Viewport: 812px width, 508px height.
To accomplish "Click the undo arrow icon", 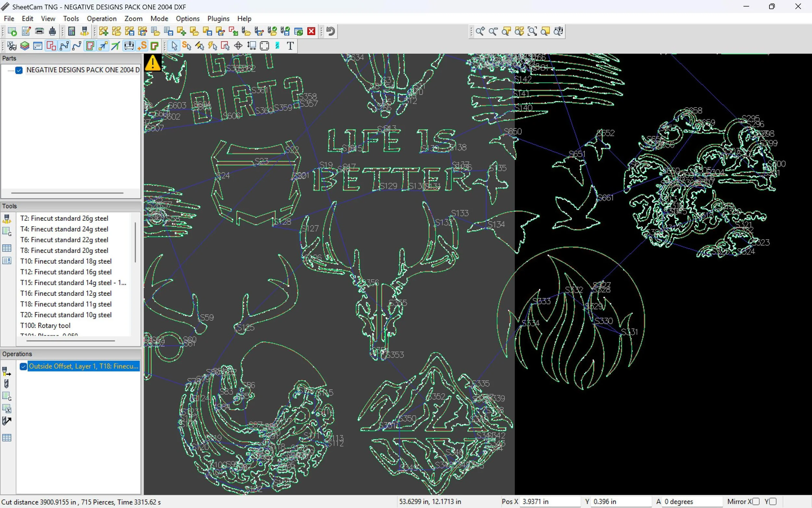I will [x=331, y=32].
